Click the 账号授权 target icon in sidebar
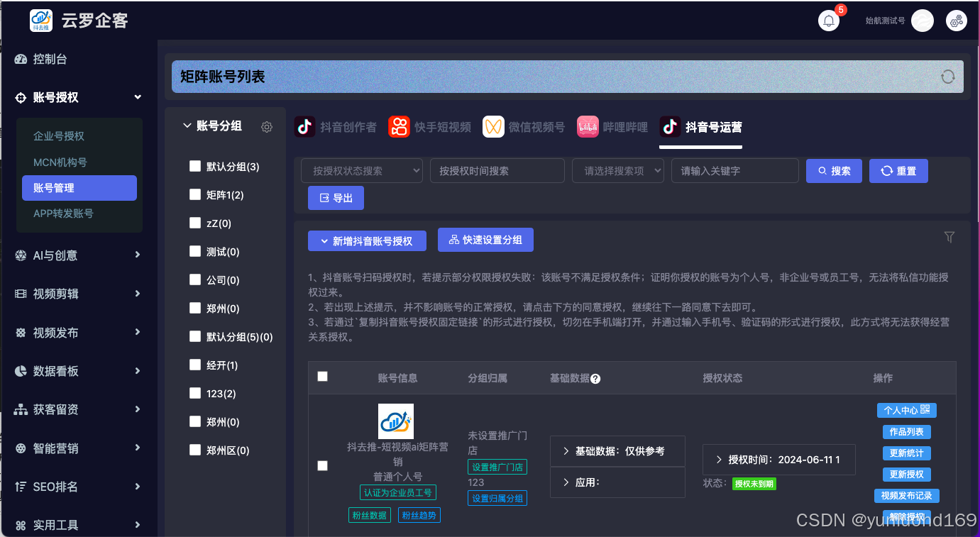The width and height of the screenshot is (980, 537). (21, 97)
